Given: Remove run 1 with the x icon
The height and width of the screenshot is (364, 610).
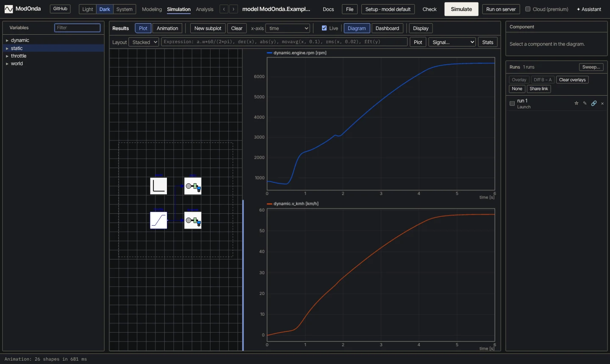Looking at the screenshot, I should 602,103.
